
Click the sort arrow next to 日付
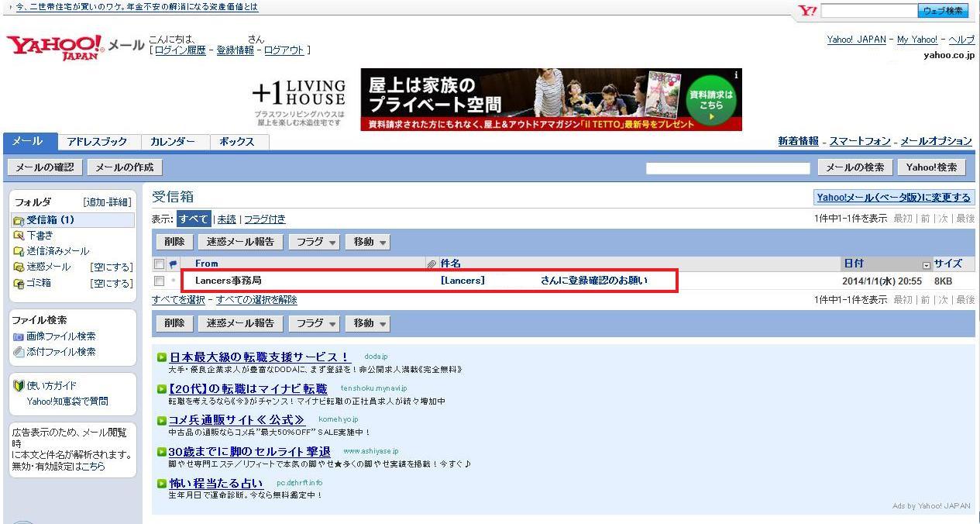926,264
